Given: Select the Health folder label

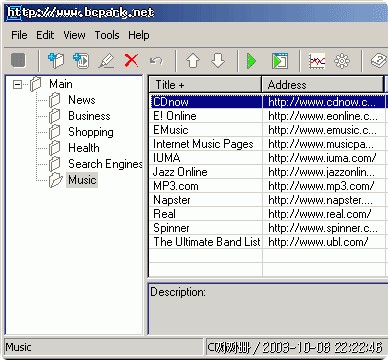Looking at the screenshot, I should click(84, 148).
